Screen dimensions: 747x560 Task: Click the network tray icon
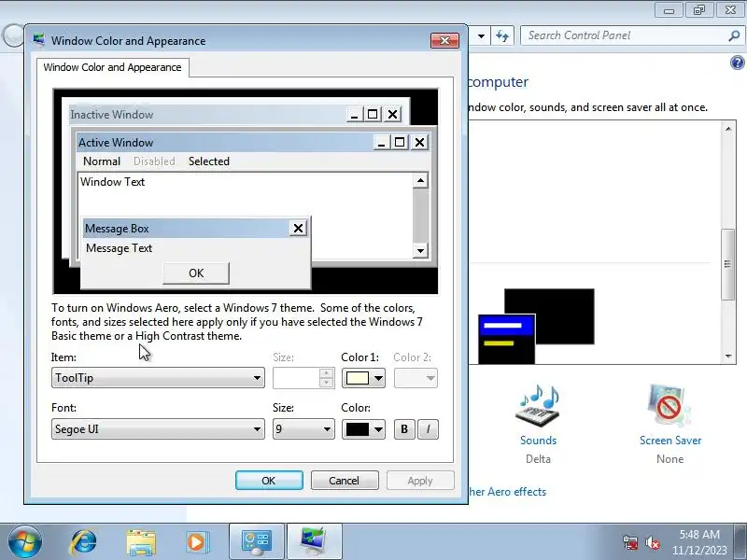point(629,542)
